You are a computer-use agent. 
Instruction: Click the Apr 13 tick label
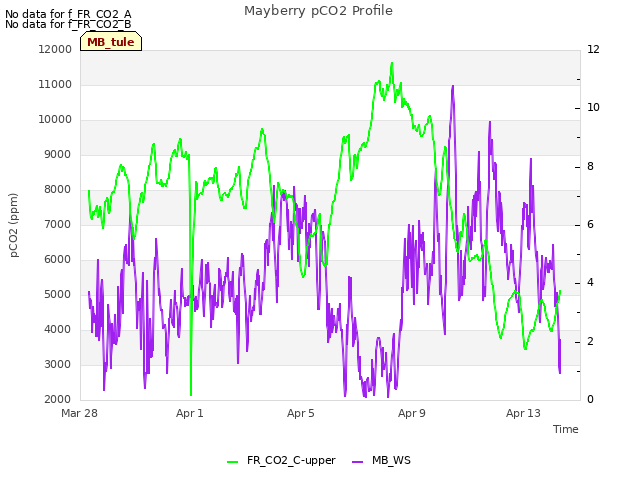pyautogui.click(x=523, y=413)
